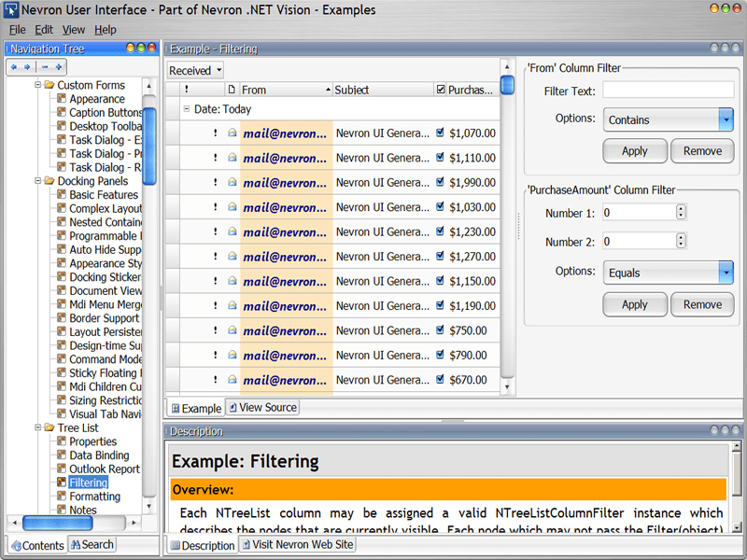Open the Contains options dropdown
Viewport: 747px width, 560px height.
tap(726, 119)
